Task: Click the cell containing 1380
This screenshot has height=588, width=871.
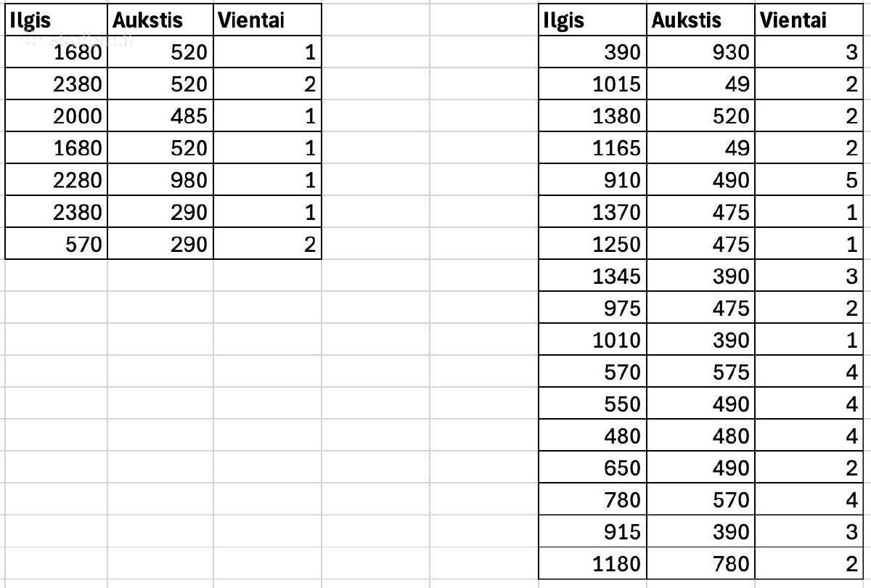Action: (592, 116)
